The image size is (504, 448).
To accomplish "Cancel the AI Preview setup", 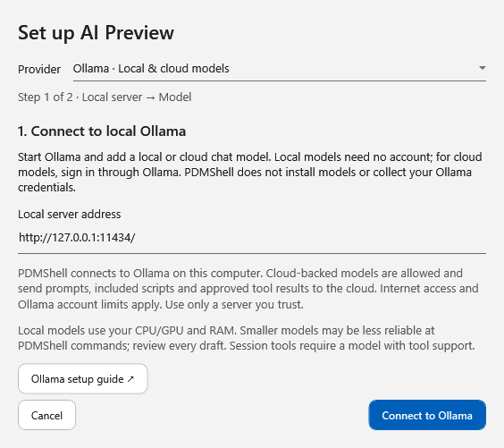I will [47, 415].
